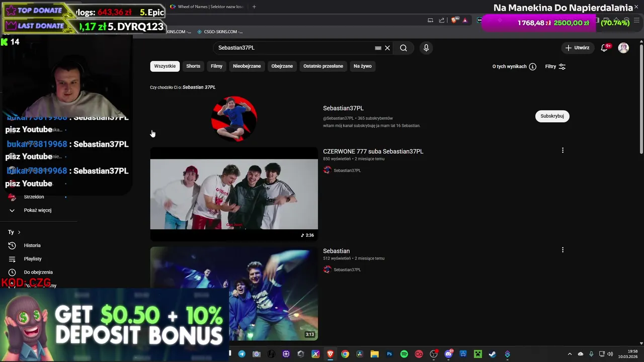
Task: Click channel name under CZERWONE 777 video
Action: pyautogui.click(x=347, y=170)
